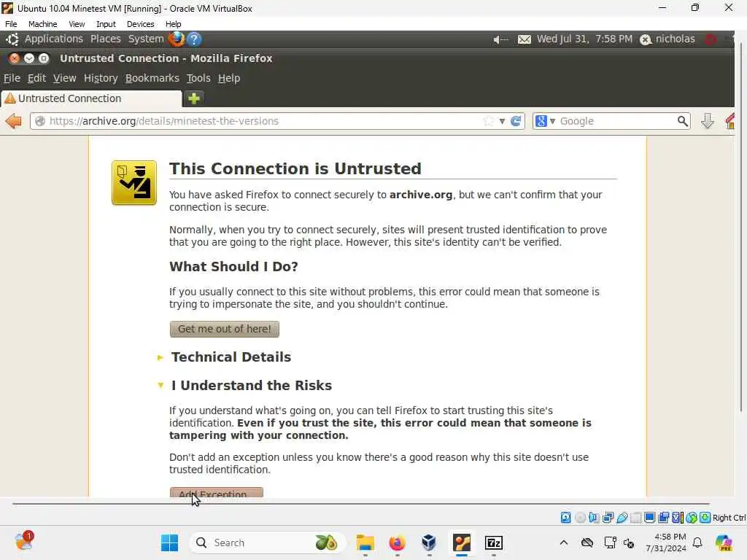747x560 pixels.
Task: Open the Windows notification bell
Action: tap(697, 542)
